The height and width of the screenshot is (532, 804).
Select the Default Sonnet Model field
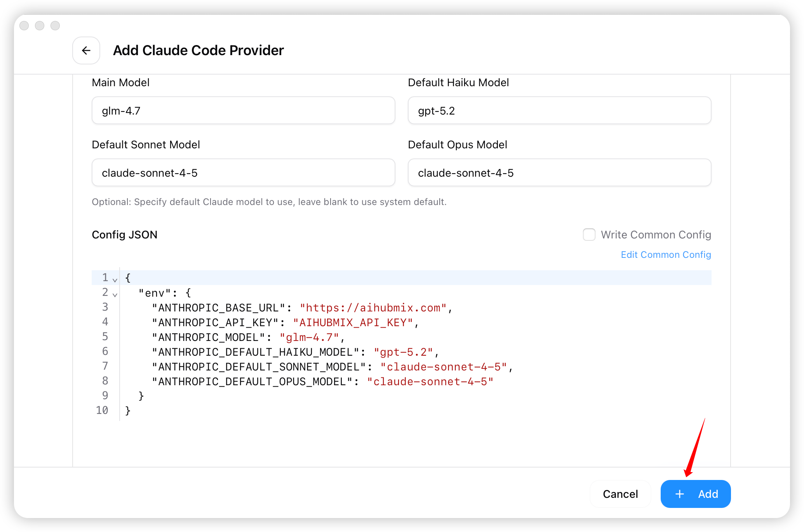[x=243, y=173]
